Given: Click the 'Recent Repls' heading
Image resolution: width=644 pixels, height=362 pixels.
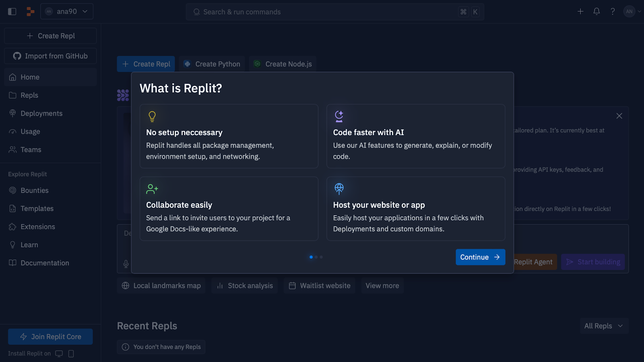Looking at the screenshot, I should [147, 326].
